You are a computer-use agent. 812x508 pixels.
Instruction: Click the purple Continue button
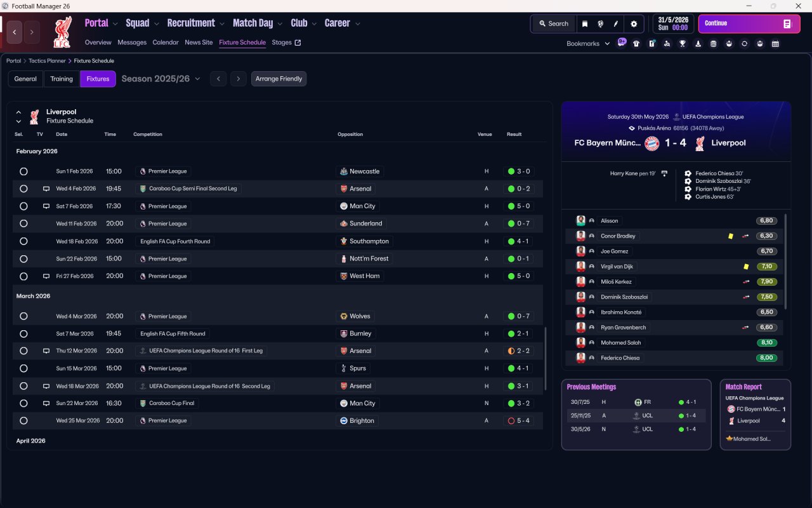pos(749,24)
